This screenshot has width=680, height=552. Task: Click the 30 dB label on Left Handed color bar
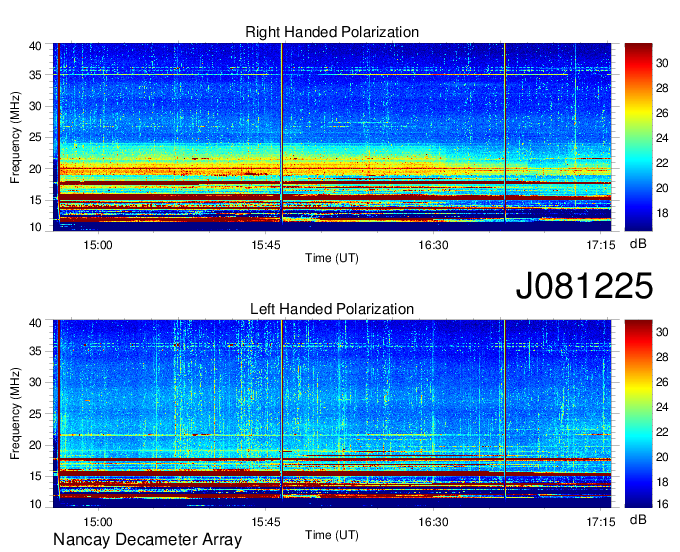click(x=662, y=332)
